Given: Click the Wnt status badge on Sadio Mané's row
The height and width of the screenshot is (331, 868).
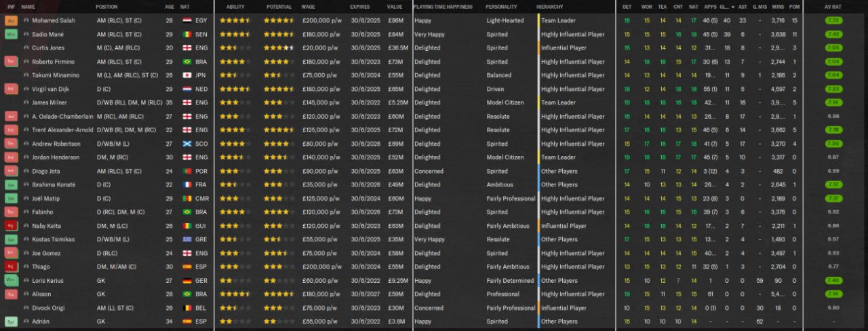Looking at the screenshot, I should click(11, 34).
